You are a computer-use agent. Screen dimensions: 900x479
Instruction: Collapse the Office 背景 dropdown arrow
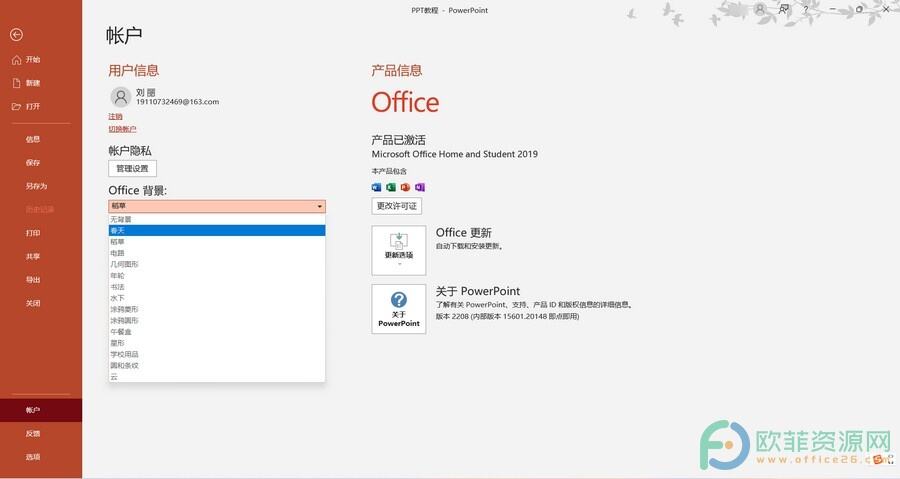pos(320,207)
